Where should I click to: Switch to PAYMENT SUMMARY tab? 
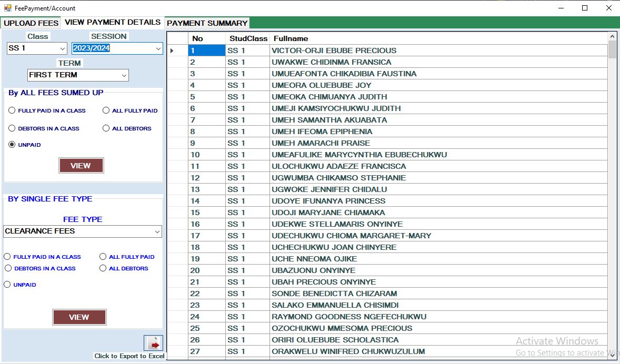(207, 23)
